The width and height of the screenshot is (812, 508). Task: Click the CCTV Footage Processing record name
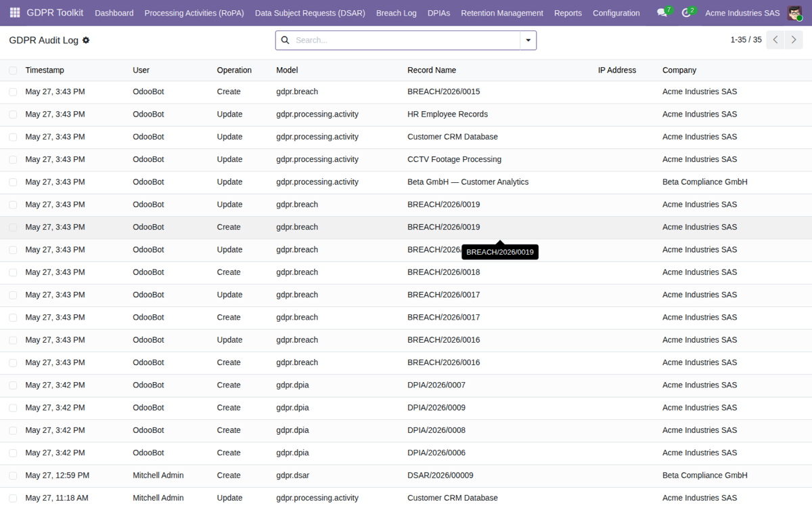tap(454, 159)
